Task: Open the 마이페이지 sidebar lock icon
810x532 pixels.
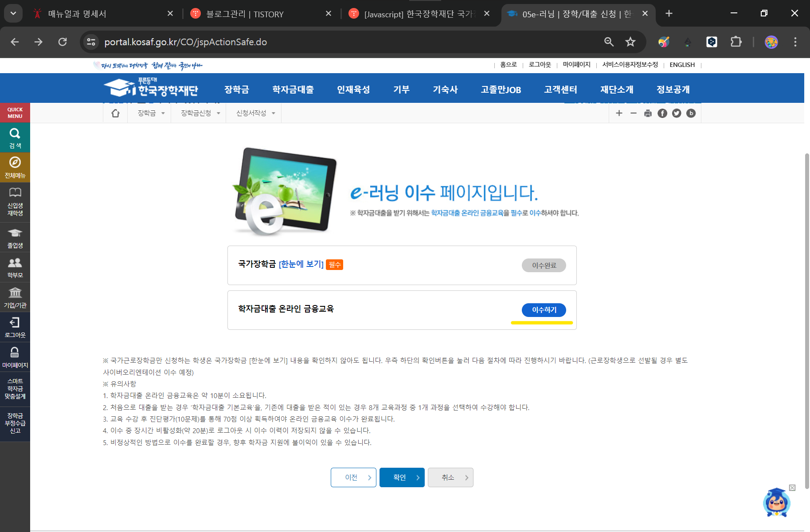Action: coord(15,357)
